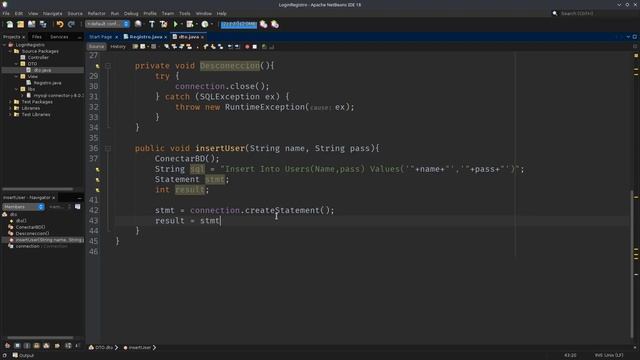Screen dimensions: 640x360
Task: Open the Output window button
Action: pyautogui.click(x=23, y=356)
